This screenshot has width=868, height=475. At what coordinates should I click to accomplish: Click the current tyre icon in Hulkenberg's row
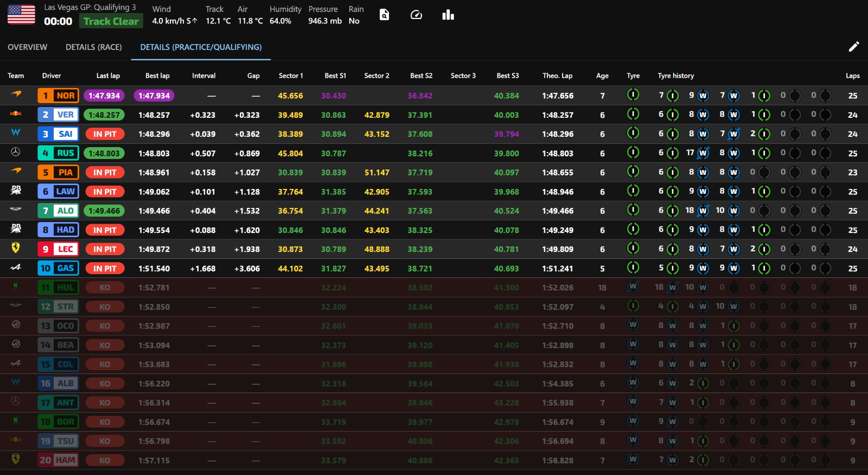click(633, 287)
